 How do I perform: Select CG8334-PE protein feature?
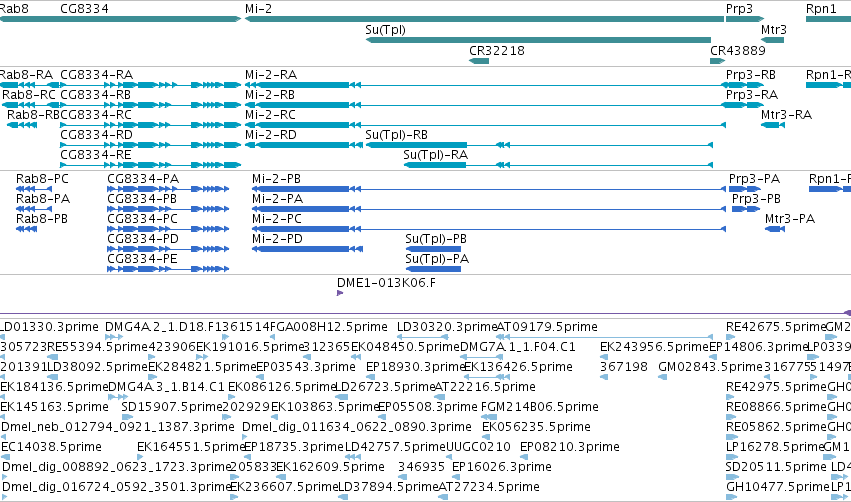tap(168, 269)
